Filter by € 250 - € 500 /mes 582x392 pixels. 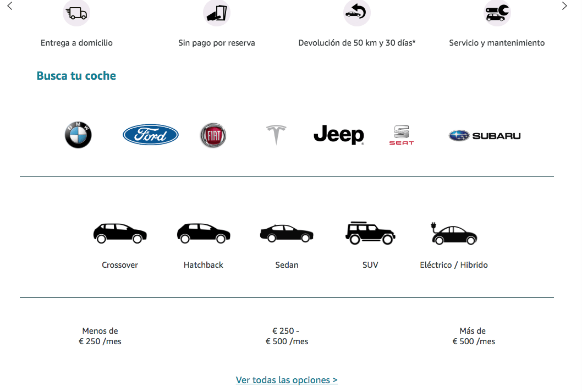pyautogui.click(x=287, y=336)
